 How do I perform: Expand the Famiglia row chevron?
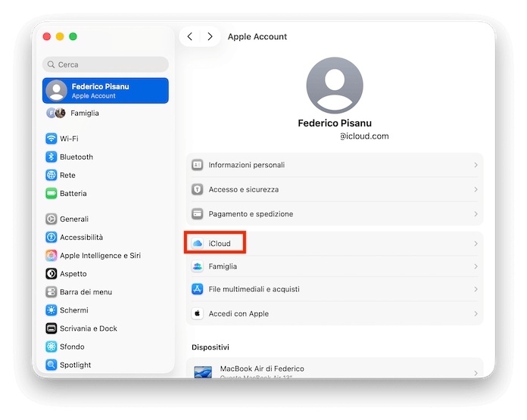pyautogui.click(x=476, y=266)
